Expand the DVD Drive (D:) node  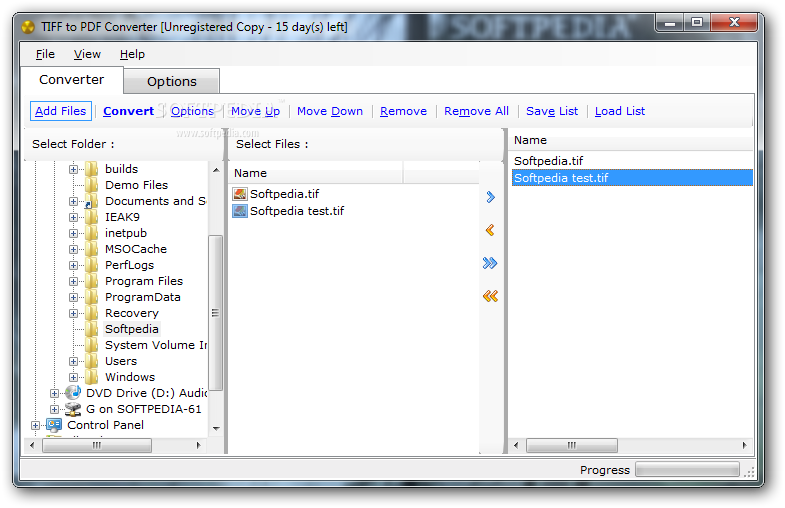pos(54,393)
